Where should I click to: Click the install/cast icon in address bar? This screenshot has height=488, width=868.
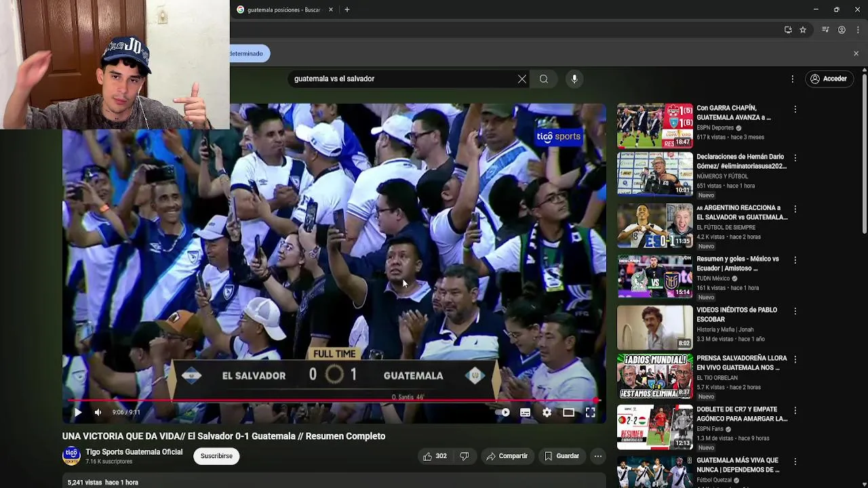(x=788, y=30)
